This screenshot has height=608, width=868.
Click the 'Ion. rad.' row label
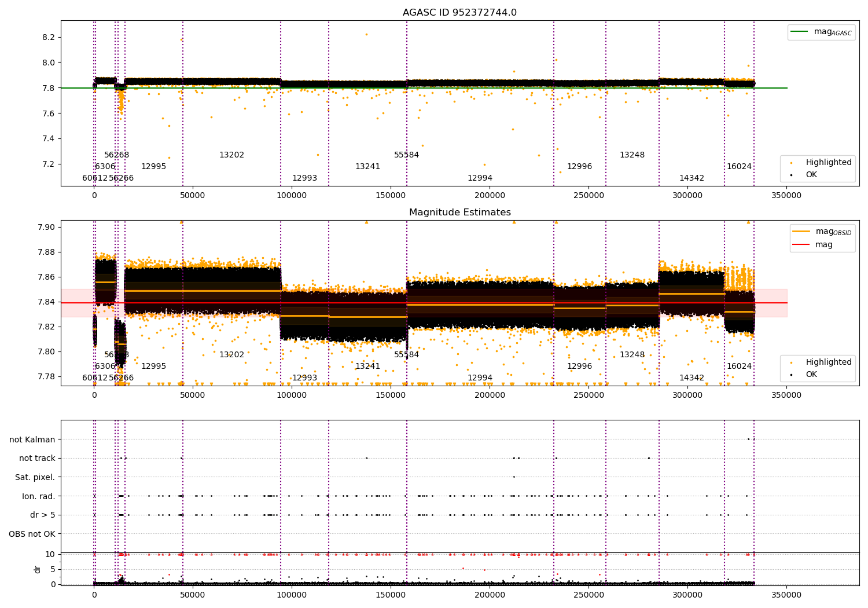coord(39,496)
